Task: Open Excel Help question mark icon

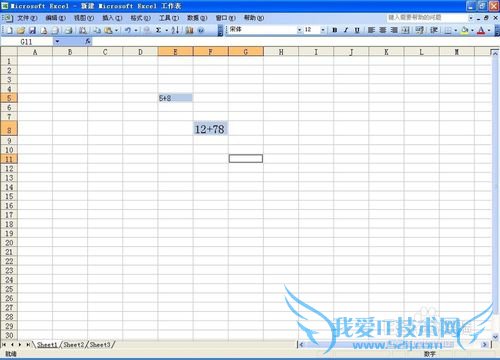Action: pyautogui.click(x=201, y=30)
